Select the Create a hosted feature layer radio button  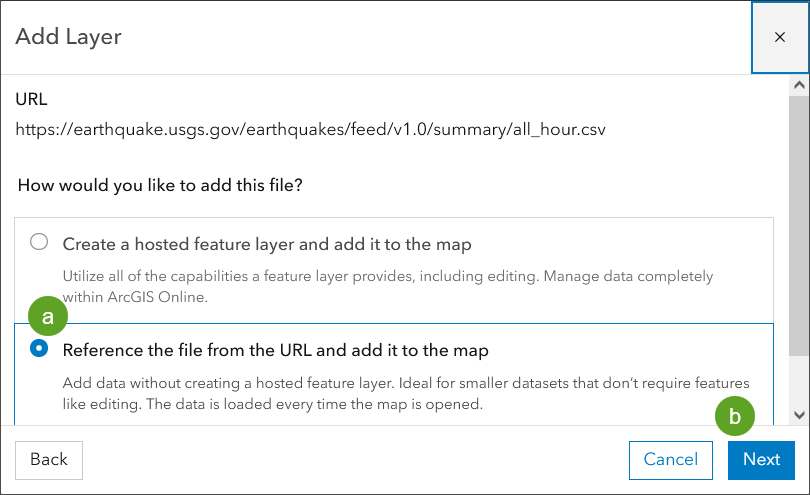click(x=39, y=242)
